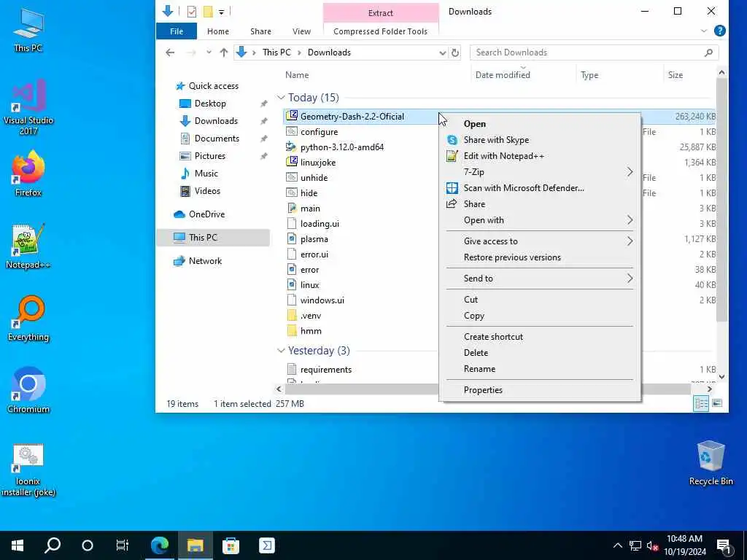This screenshot has height=560, width=747.
Task: Open recent locations dropdown arrow
Action: point(208,52)
